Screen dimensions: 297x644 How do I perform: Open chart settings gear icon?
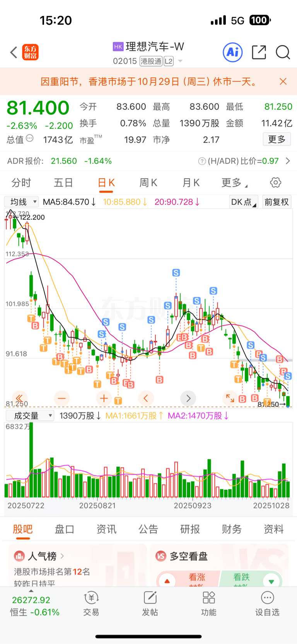275,183
